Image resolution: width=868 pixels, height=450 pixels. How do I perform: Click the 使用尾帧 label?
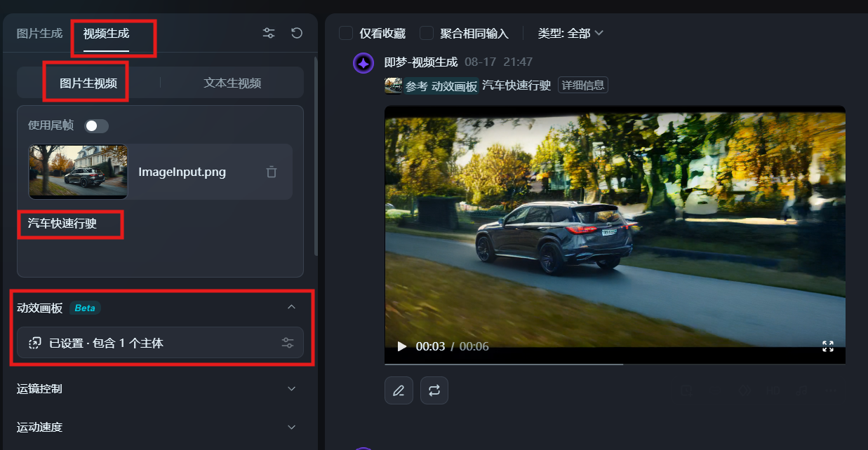51,125
